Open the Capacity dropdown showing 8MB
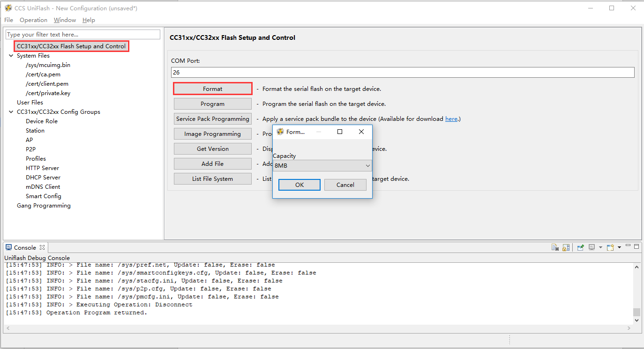This screenshot has height=349, width=644. (322, 165)
